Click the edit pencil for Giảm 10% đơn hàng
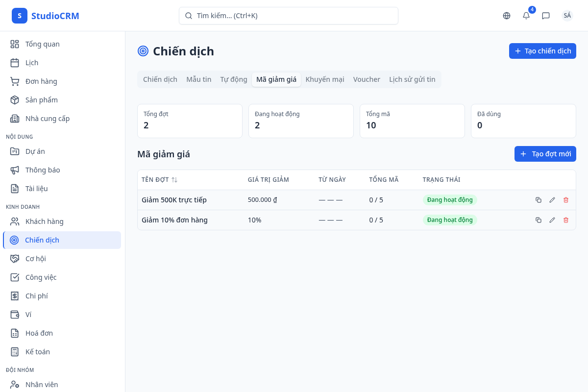Viewport: 588px width, 392px height. point(552,220)
